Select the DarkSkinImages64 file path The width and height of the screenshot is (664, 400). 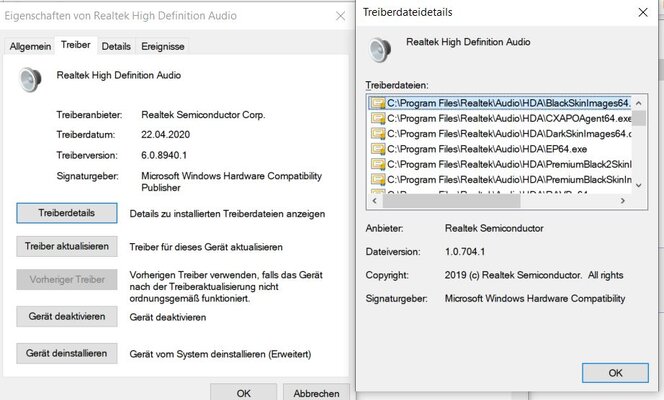pyautogui.click(x=509, y=134)
